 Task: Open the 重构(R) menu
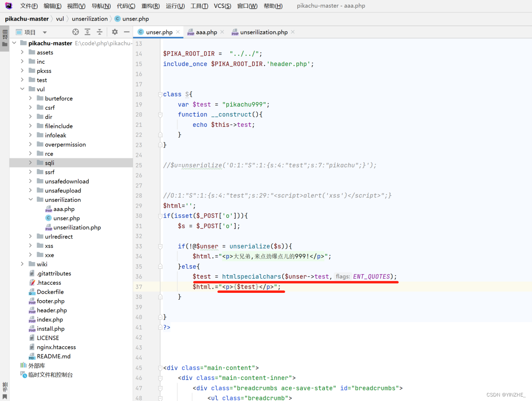pos(150,6)
